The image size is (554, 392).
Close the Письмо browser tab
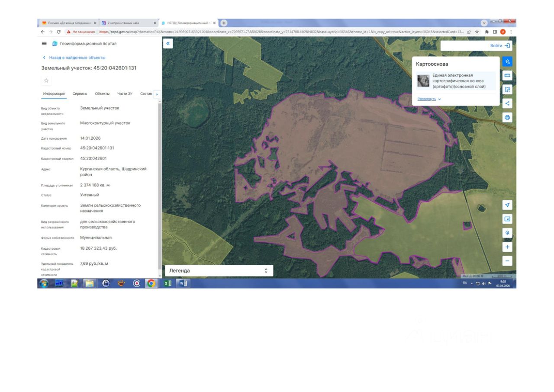point(95,23)
